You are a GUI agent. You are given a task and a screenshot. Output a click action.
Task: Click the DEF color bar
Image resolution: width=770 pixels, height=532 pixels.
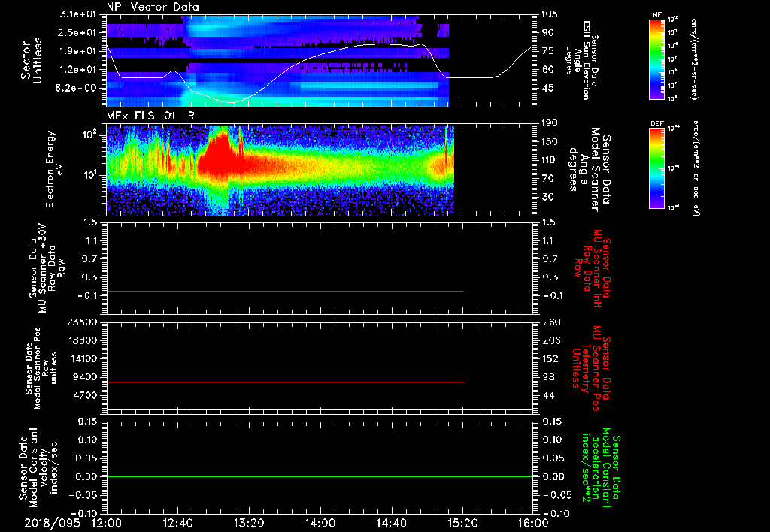point(657,168)
